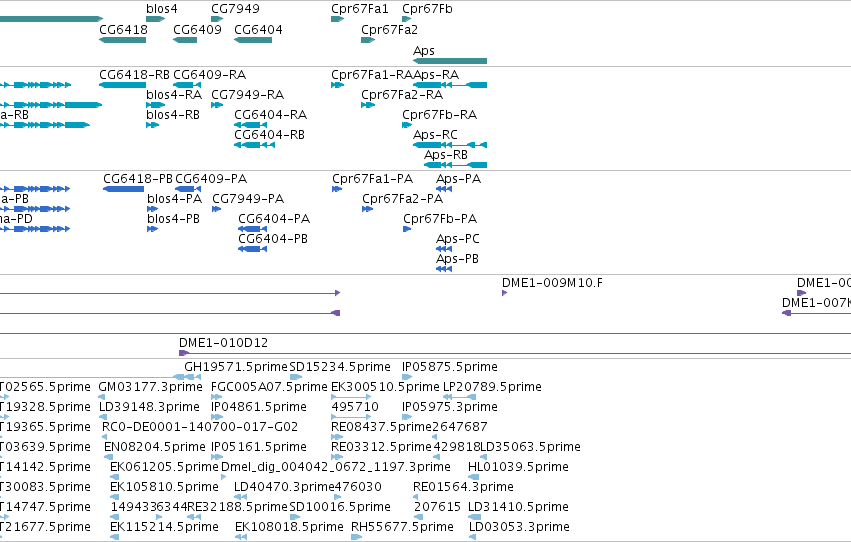Click the CG6418-RB transcript
851x542 pixels.
click(123, 85)
